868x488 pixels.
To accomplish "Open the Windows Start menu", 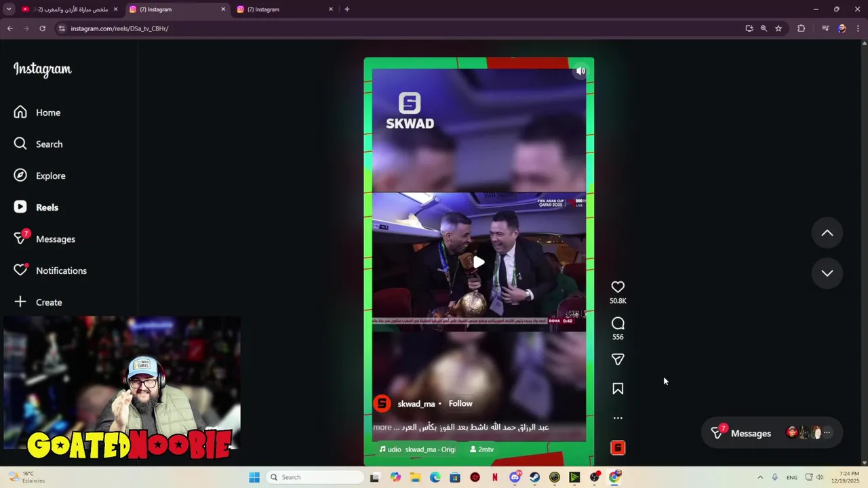I will tap(254, 477).
